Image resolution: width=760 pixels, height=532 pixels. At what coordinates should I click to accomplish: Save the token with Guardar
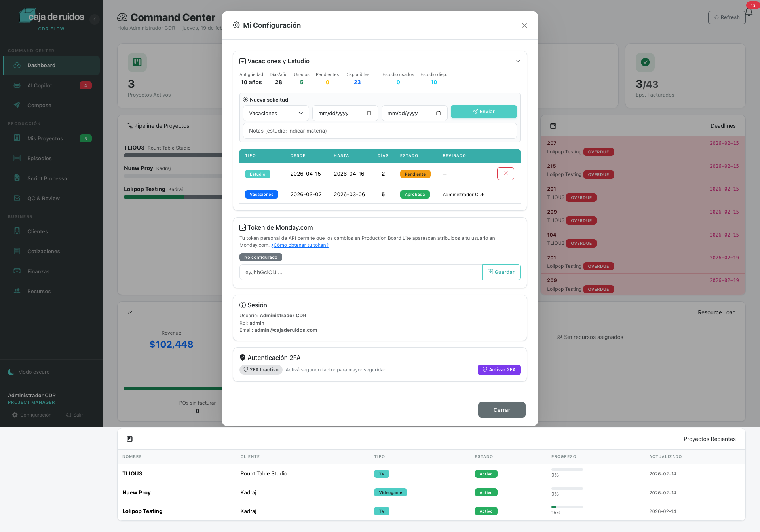pos(501,272)
